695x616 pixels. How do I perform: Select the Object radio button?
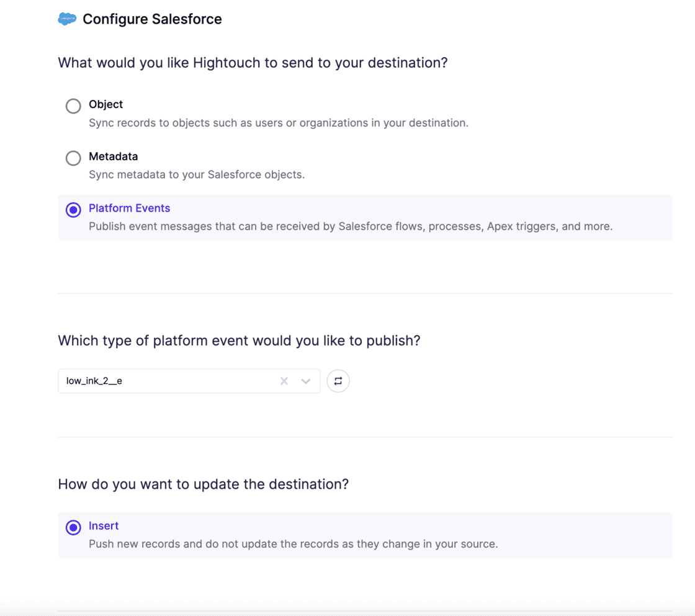tap(73, 105)
